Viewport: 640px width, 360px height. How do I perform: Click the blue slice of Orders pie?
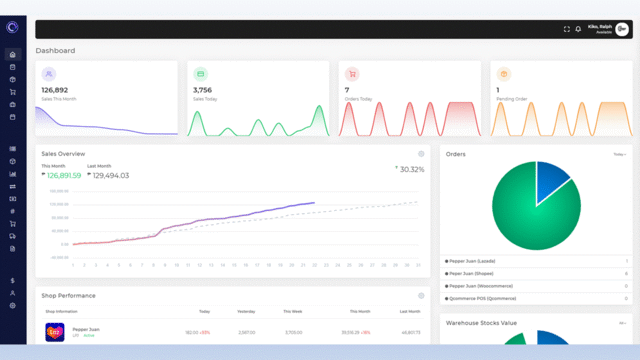click(549, 180)
